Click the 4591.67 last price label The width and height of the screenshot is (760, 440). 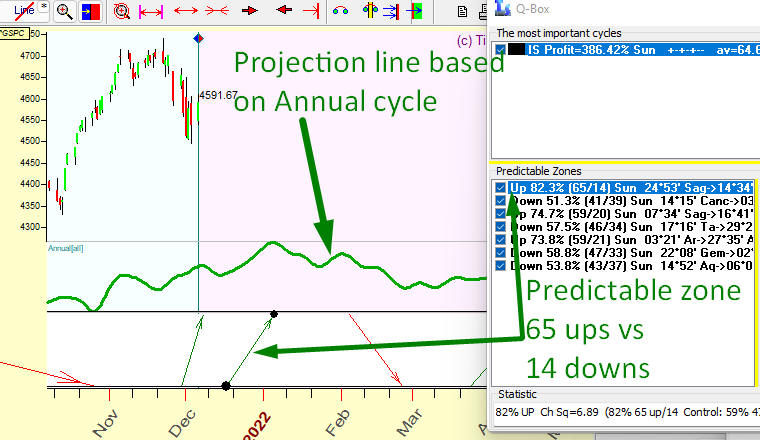pos(218,95)
